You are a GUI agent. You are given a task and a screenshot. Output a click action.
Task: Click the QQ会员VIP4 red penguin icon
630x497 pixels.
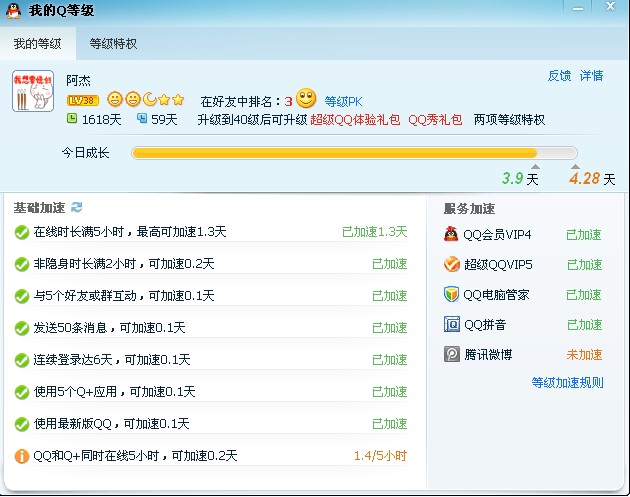coord(451,234)
